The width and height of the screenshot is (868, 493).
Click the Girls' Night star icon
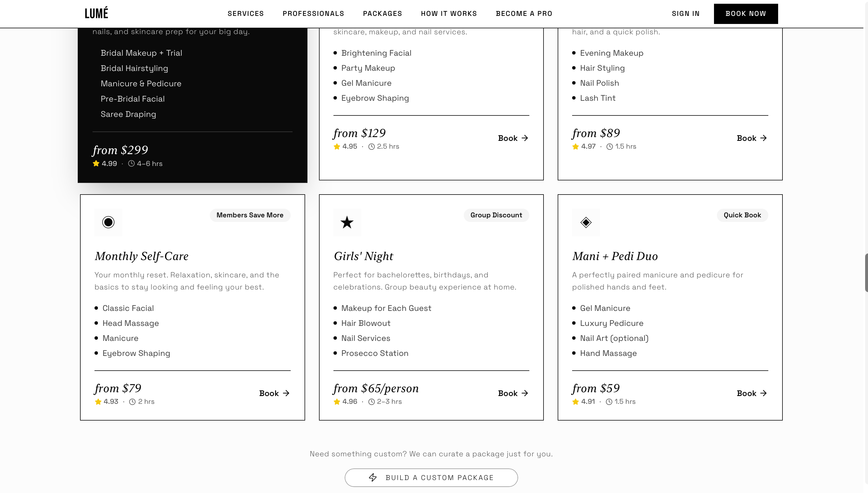point(347,222)
